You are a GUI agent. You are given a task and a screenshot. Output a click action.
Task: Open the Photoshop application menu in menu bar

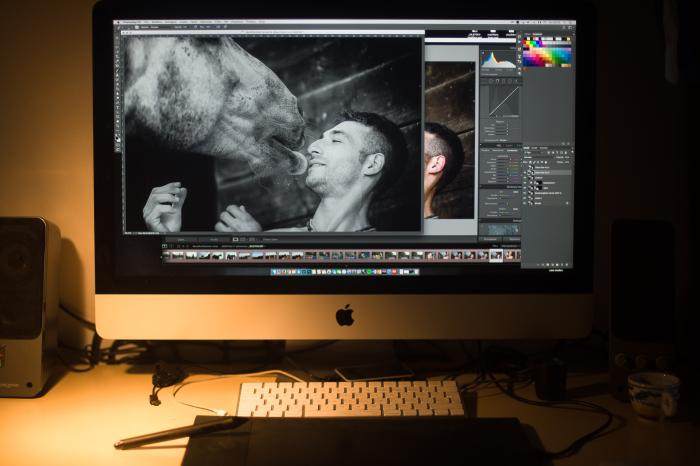pos(129,22)
